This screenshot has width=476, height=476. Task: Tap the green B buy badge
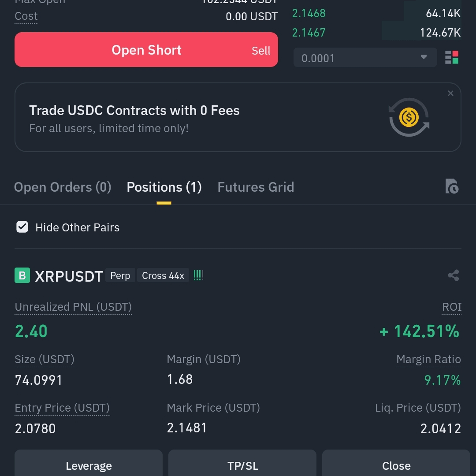pyautogui.click(x=22, y=275)
